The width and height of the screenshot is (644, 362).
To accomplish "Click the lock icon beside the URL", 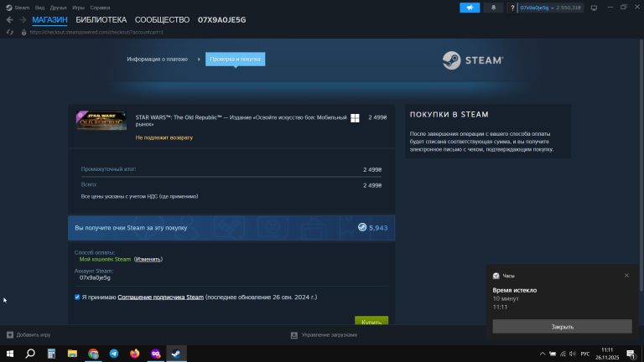I will click(x=23, y=32).
